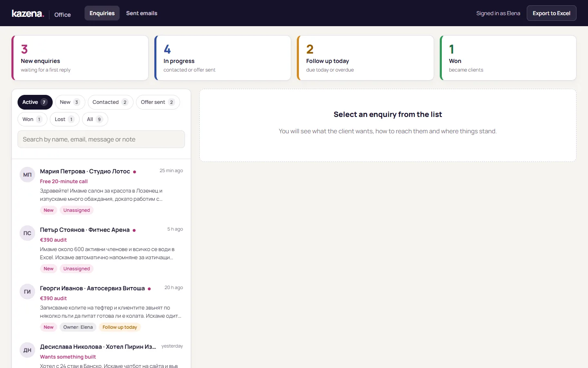Focus the enquiry search field
The image size is (588, 368).
tap(101, 139)
